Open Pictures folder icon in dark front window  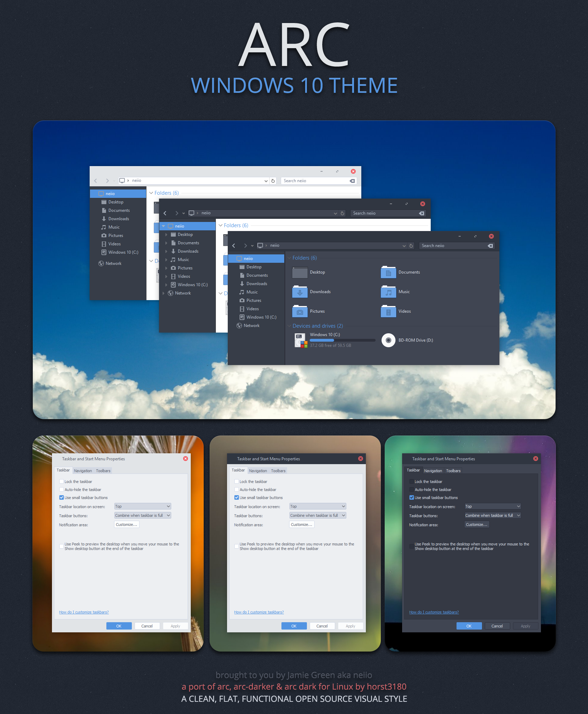[x=300, y=311]
